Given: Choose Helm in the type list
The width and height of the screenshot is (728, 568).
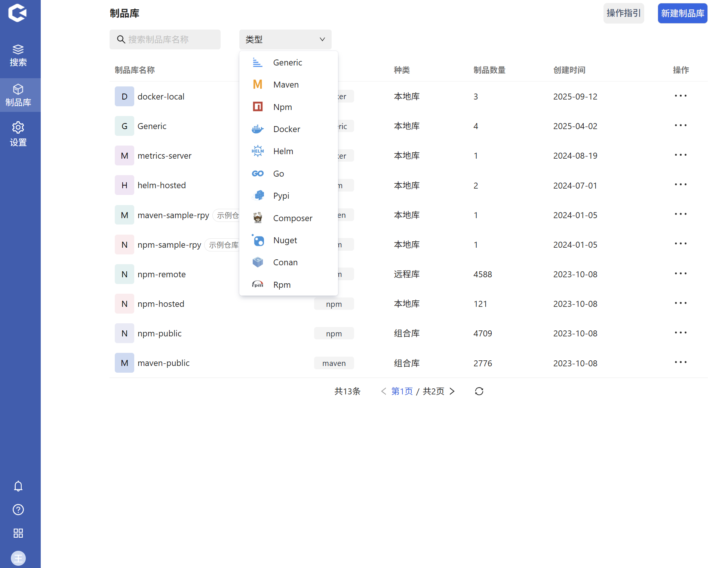Looking at the screenshot, I should pyautogui.click(x=283, y=151).
